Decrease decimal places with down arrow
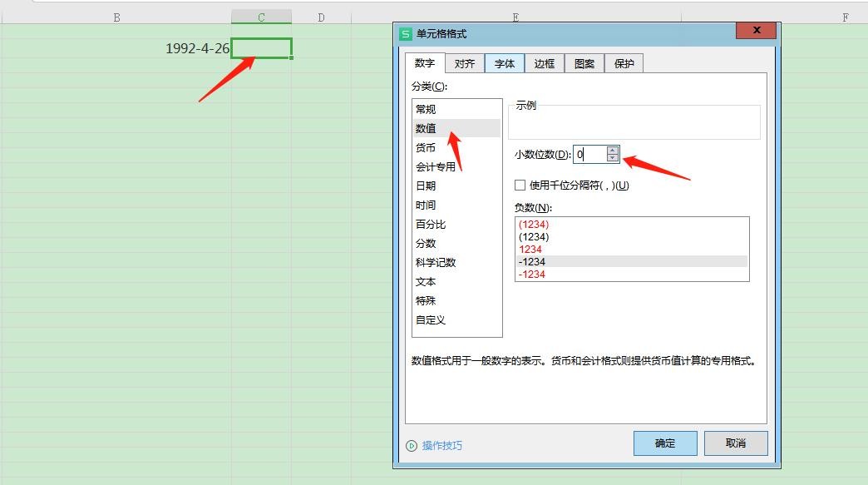Image resolution: width=868 pixels, height=485 pixels. (613, 158)
